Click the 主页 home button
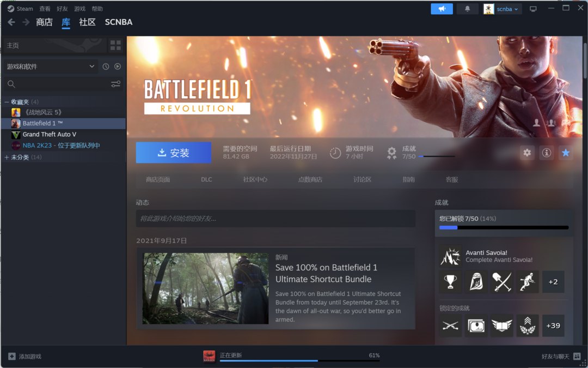The image size is (588, 368). coord(55,45)
